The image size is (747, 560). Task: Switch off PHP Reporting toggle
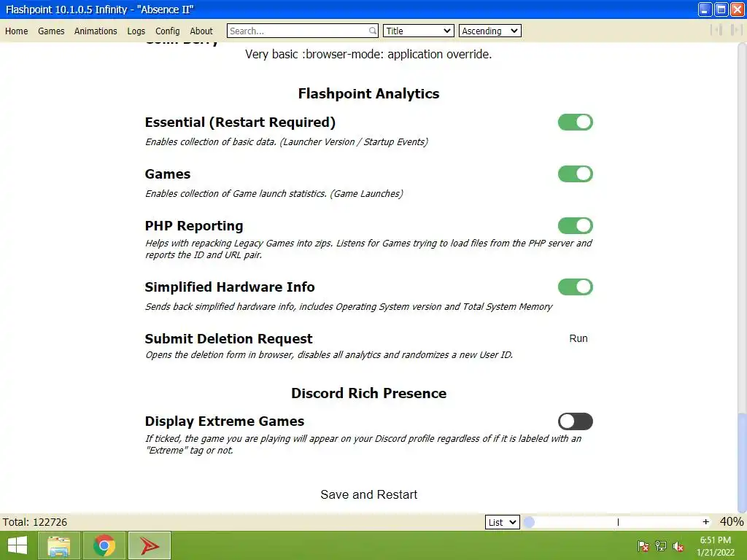pyautogui.click(x=576, y=226)
